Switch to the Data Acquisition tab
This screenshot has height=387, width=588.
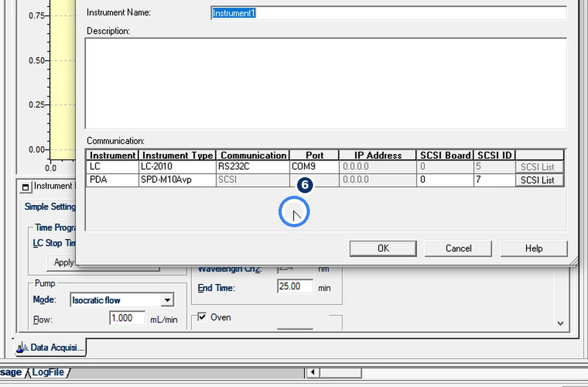(x=51, y=348)
